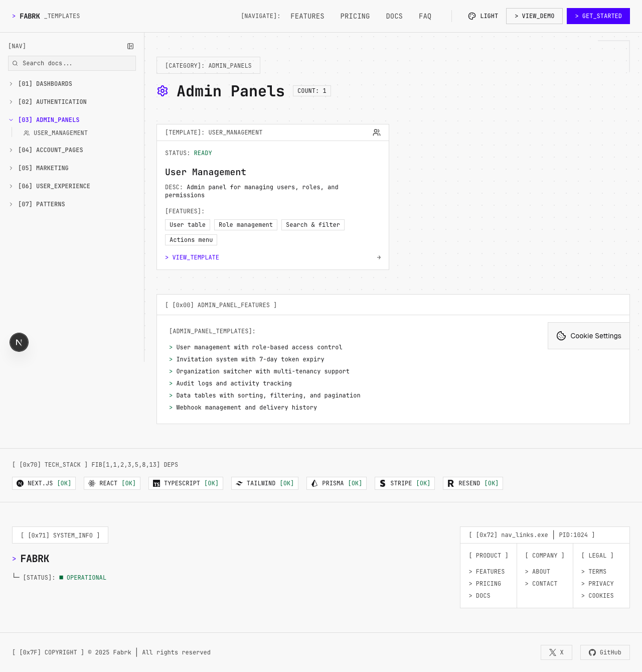Image resolution: width=642 pixels, height=672 pixels.
Task: Click the palette icon next to LIGHT
Action: 472,16
